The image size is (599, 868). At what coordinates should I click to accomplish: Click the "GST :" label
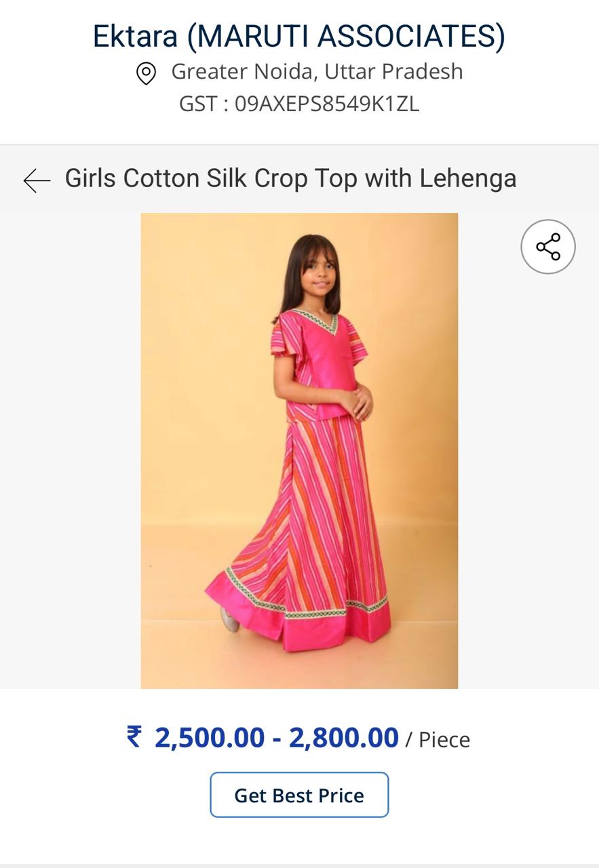pyautogui.click(x=204, y=104)
